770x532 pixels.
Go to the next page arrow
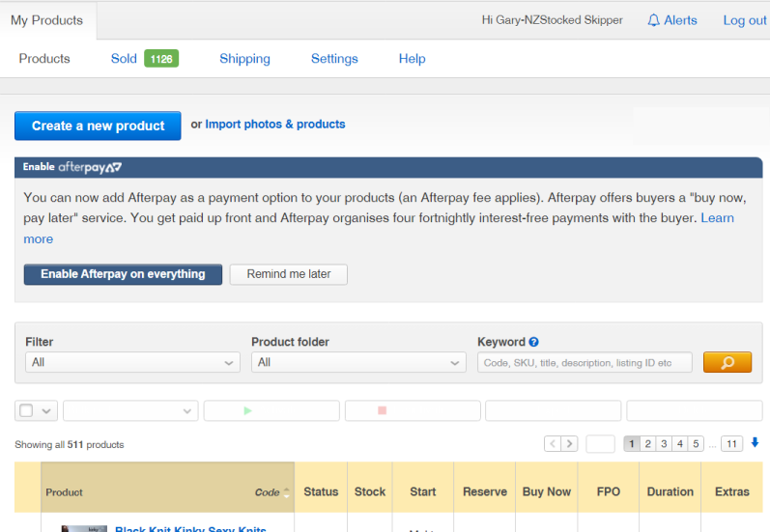(x=569, y=444)
